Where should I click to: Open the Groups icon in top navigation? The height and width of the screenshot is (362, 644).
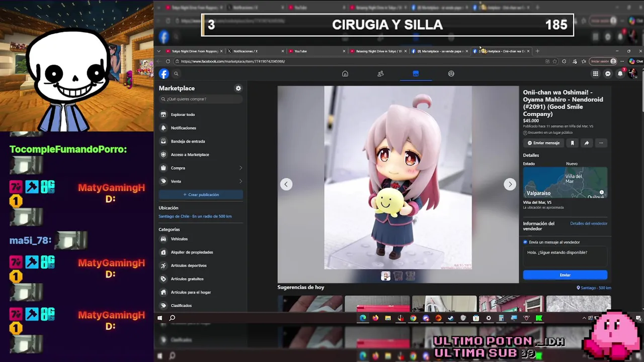[x=451, y=73]
